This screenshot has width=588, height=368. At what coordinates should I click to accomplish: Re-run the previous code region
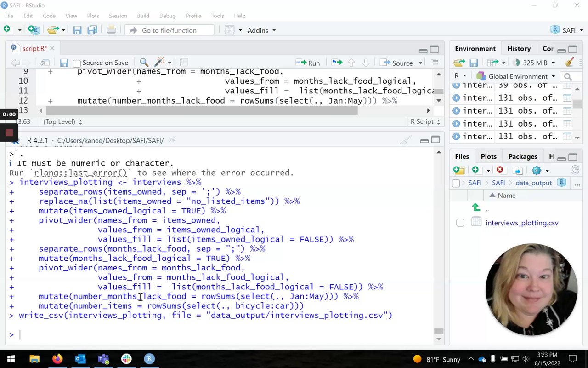tap(337, 63)
